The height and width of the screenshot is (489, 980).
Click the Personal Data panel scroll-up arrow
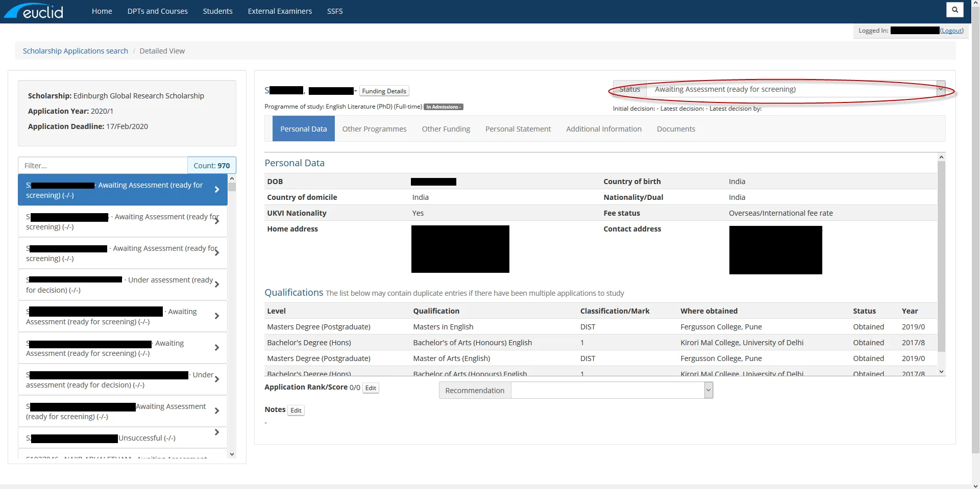tap(941, 157)
